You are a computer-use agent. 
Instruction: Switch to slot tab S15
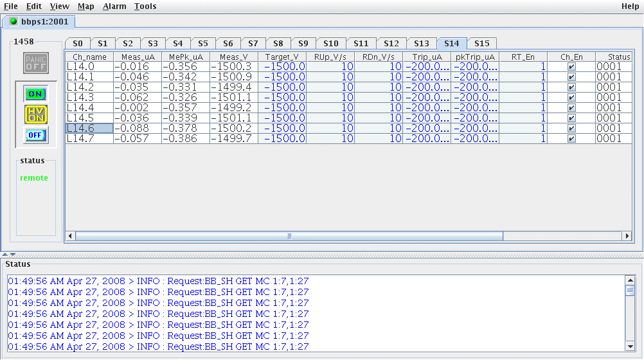[482, 44]
